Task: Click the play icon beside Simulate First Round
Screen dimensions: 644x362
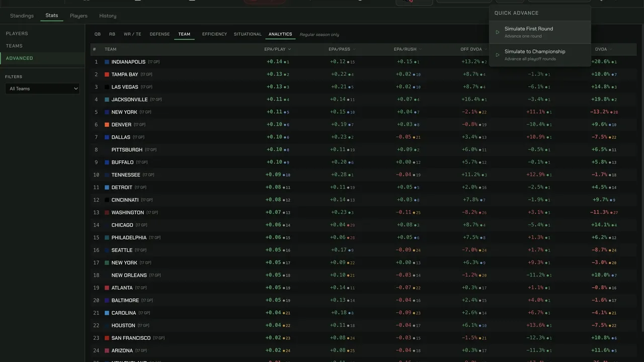Action: click(x=498, y=32)
